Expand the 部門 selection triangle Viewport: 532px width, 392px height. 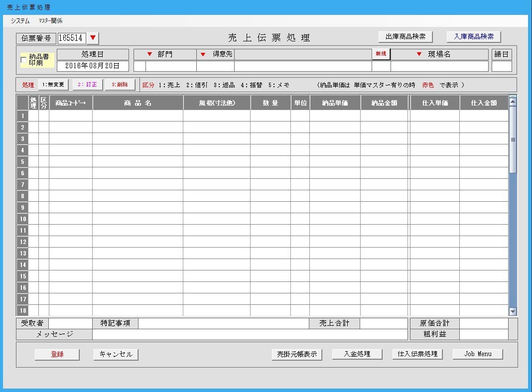[x=149, y=54]
